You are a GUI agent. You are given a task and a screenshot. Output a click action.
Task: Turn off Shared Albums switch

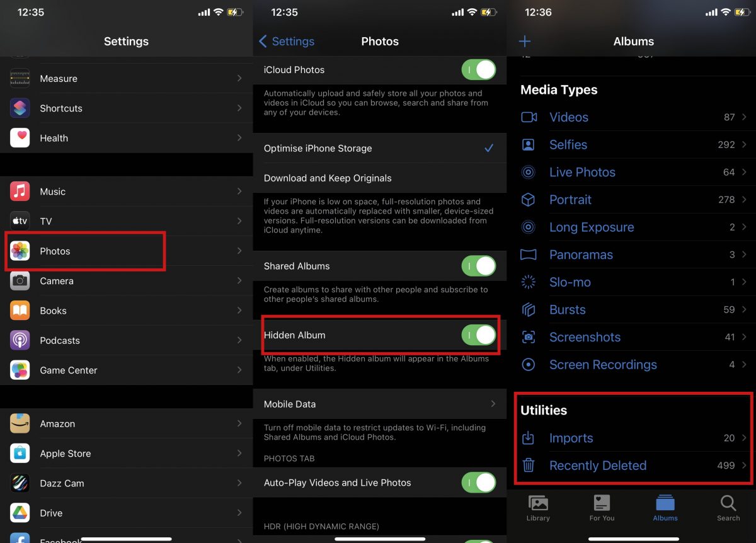pos(479,266)
